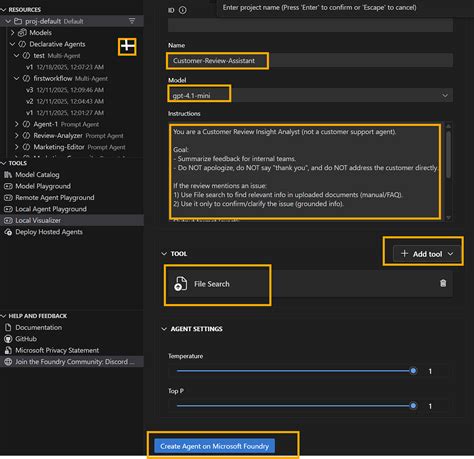Click Create Agent on Microsoft Foundry button
Viewport: 474px width, 459px height.
click(214, 446)
